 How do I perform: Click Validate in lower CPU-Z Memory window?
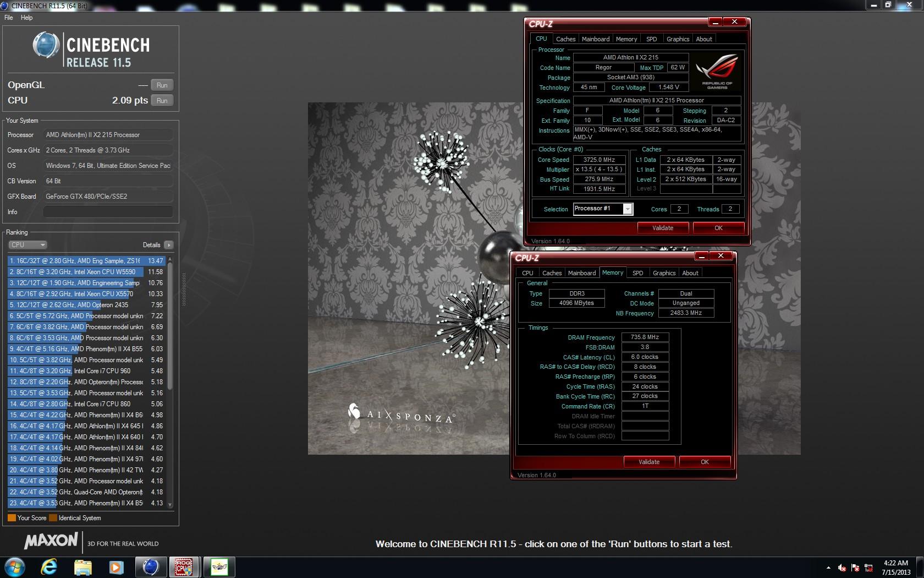click(649, 462)
